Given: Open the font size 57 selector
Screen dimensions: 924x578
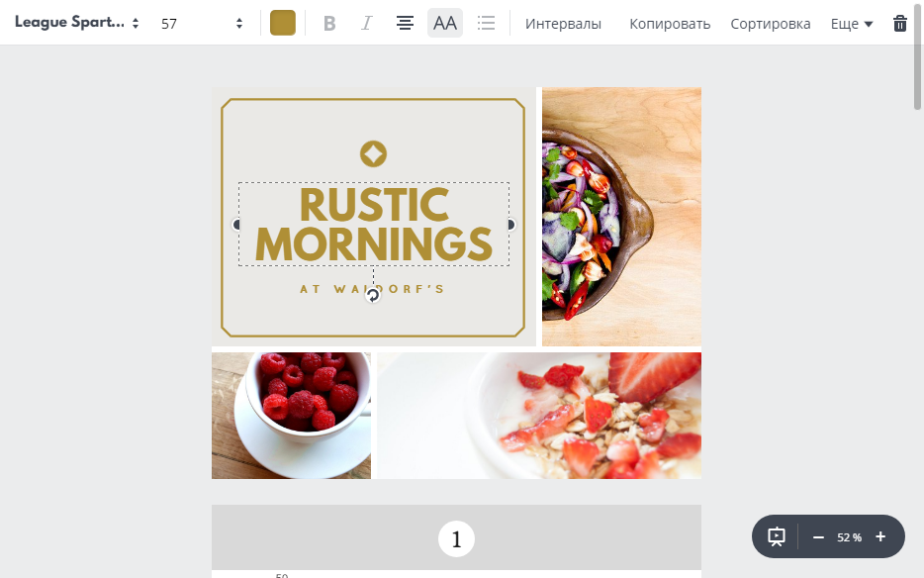Looking at the screenshot, I should pos(202,23).
